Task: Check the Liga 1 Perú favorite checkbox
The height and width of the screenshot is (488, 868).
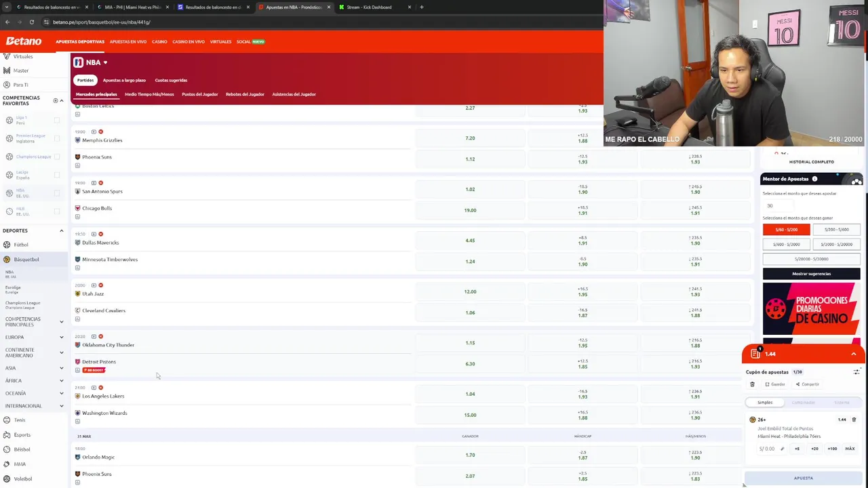Action: click(x=57, y=120)
